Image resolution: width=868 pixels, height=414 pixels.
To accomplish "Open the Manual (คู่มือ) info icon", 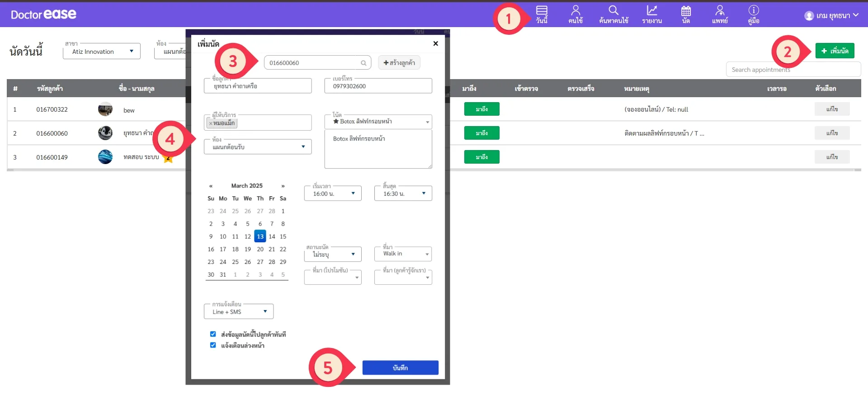I will click(753, 10).
